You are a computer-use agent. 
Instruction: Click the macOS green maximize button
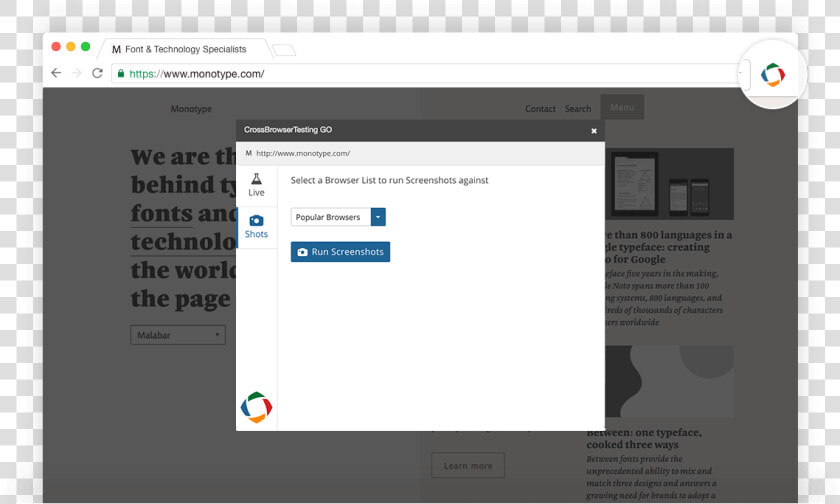tap(86, 47)
